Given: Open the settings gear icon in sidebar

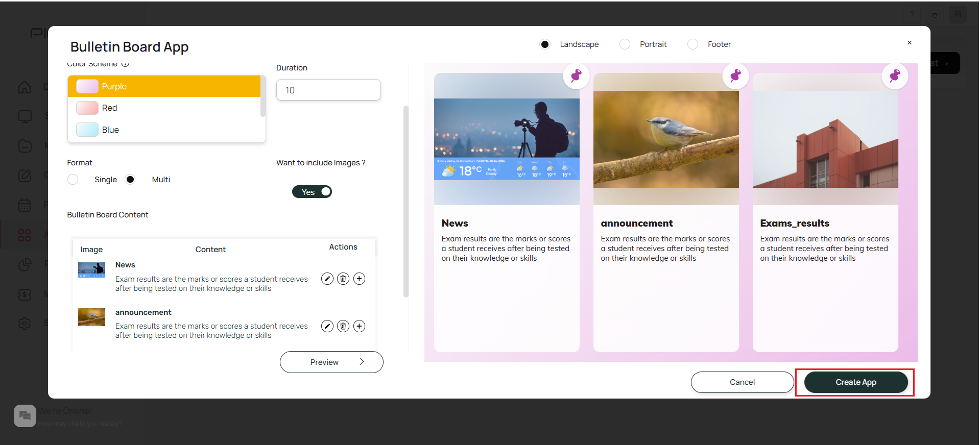Looking at the screenshot, I should click(25, 324).
